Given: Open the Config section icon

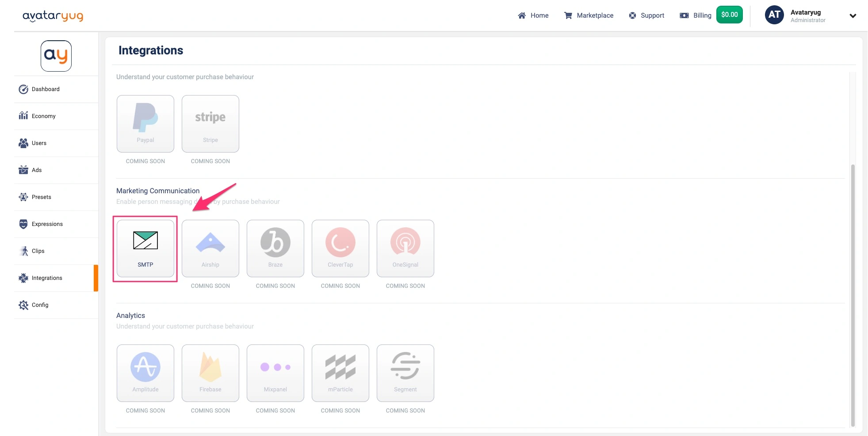Looking at the screenshot, I should click(23, 305).
